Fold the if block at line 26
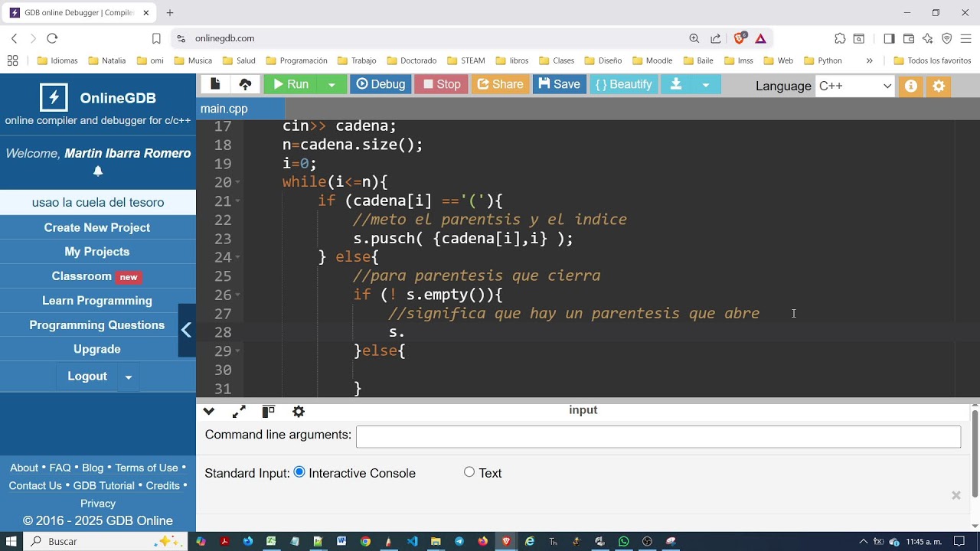Screen dimensions: 980x551 click(x=238, y=295)
